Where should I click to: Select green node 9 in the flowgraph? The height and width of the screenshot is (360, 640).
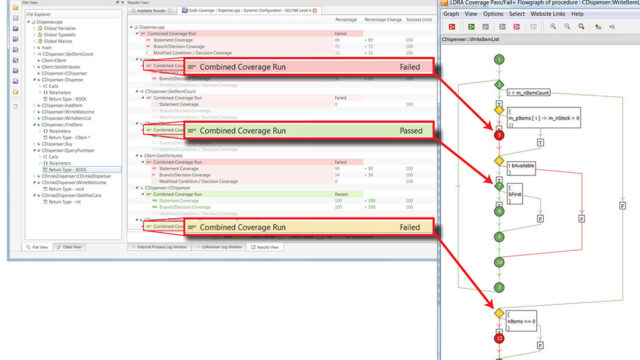tap(499, 237)
